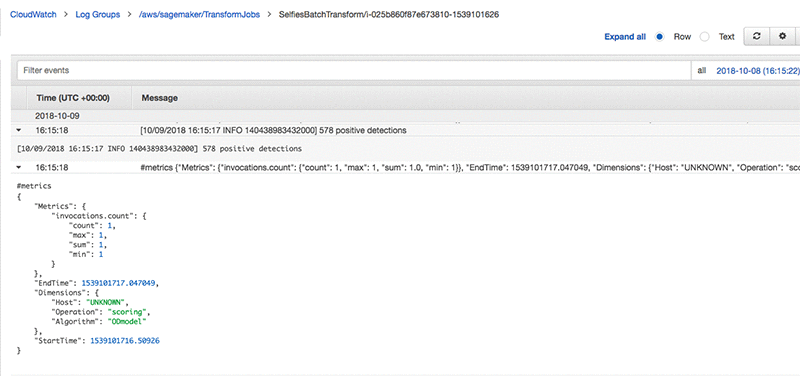Click the Host value "UNKNOWN"
This screenshot has width=800, height=376.
[x=106, y=302]
